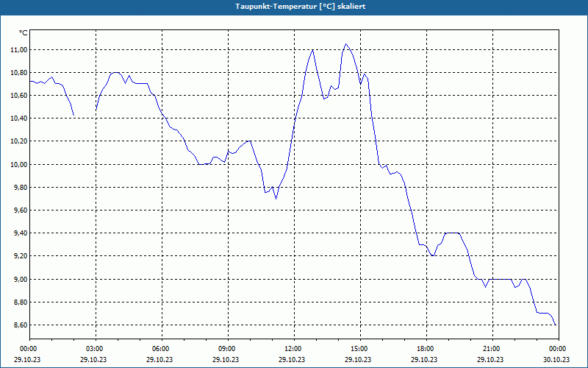Viewport: 588px width, 368px height.
Task: Click the '10,60' y-axis value
Action: [20, 96]
